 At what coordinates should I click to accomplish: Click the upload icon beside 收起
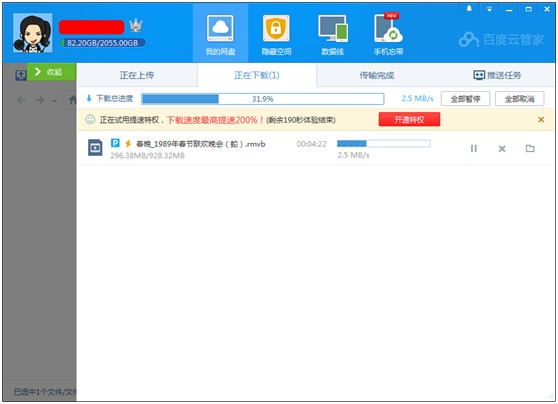[21, 75]
